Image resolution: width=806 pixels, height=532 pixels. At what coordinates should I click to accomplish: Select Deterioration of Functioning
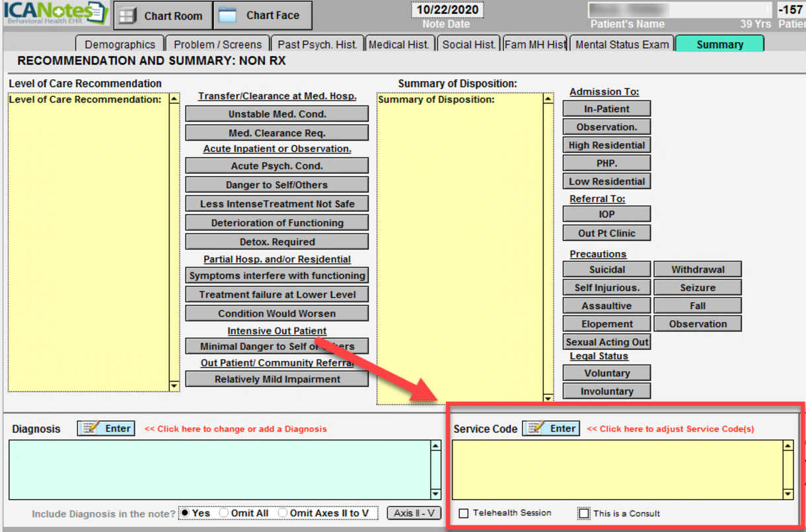(277, 223)
